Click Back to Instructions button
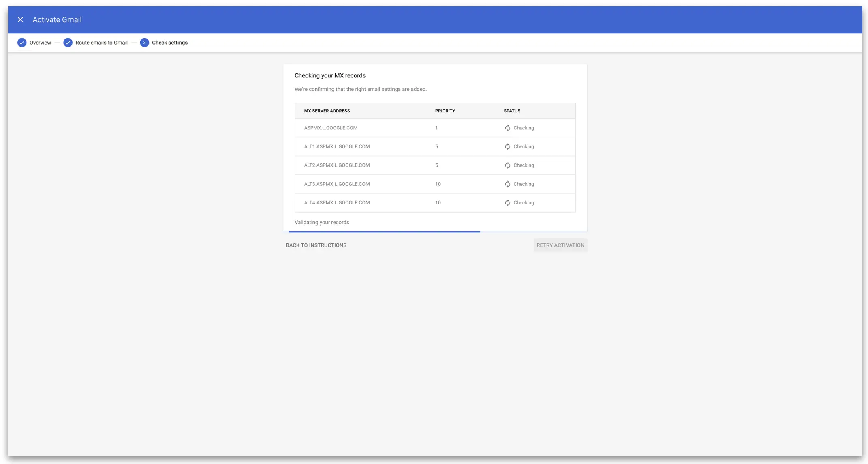Screen dimensions: 868x464 click(x=316, y=245)
